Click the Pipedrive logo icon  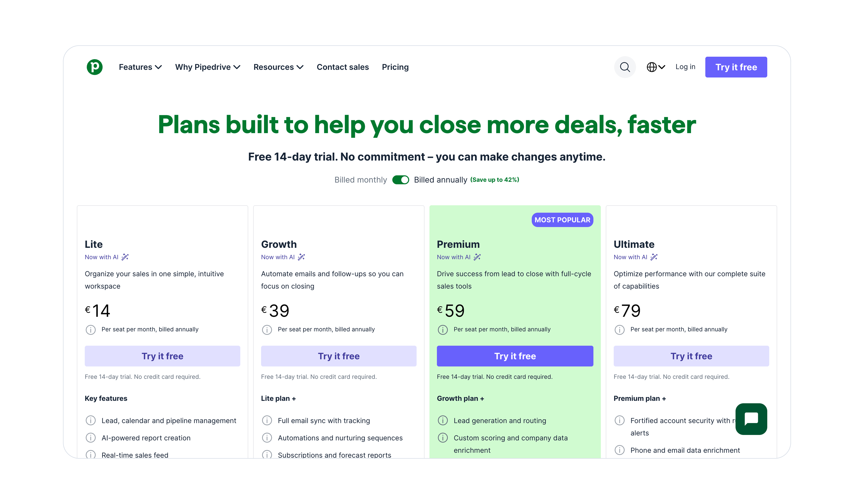coord(94,67)
